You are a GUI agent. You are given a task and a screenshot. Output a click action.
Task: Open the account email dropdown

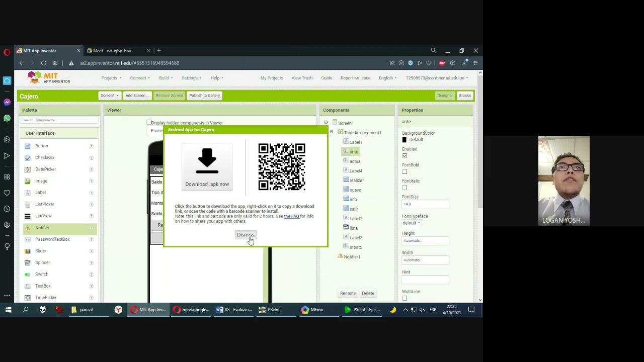[437, 78]
